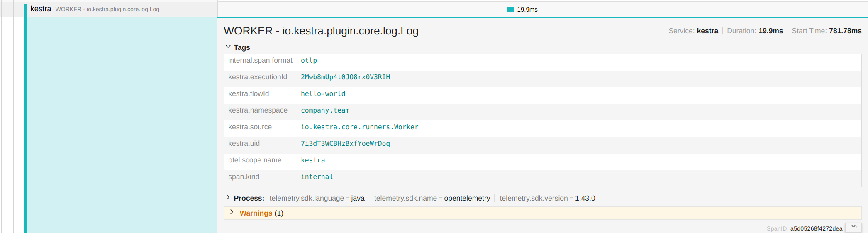Click the Start Time: 781.78ms label
The width and height of the screenshot is (868, 233).
tap(827, 31)
